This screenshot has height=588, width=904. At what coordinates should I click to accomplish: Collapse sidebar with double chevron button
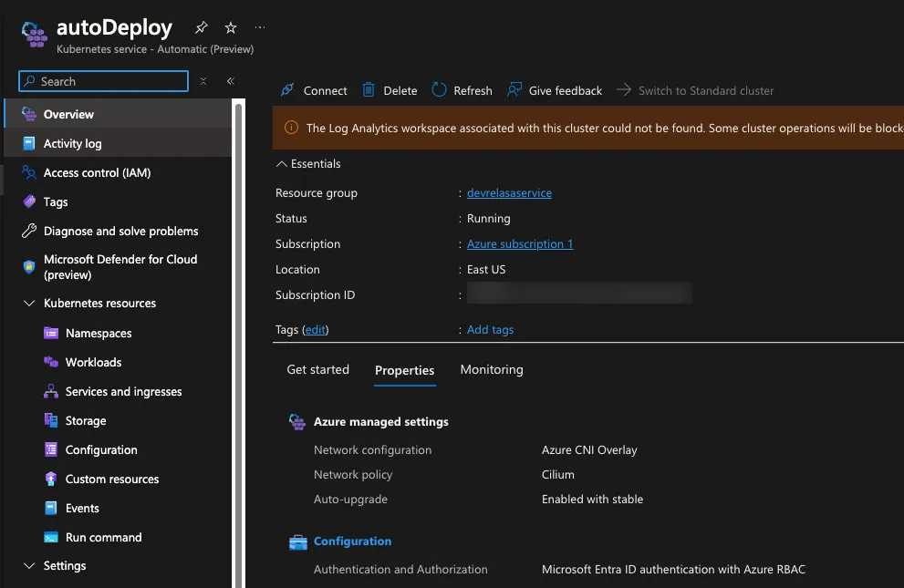pos(231,81)
